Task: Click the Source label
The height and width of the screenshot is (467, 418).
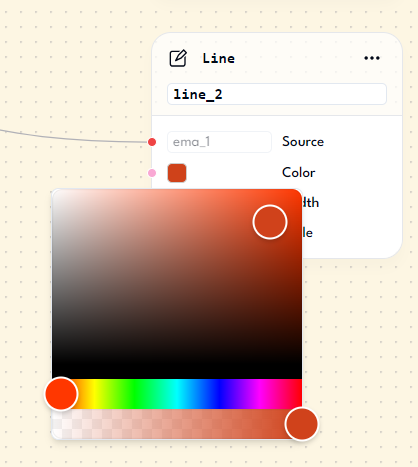Action: click(x=303, y=142)
